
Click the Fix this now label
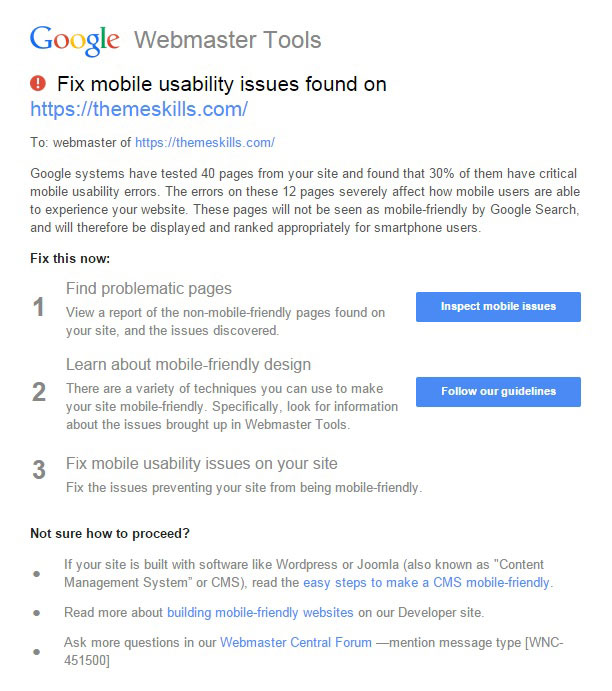[70, 258]
